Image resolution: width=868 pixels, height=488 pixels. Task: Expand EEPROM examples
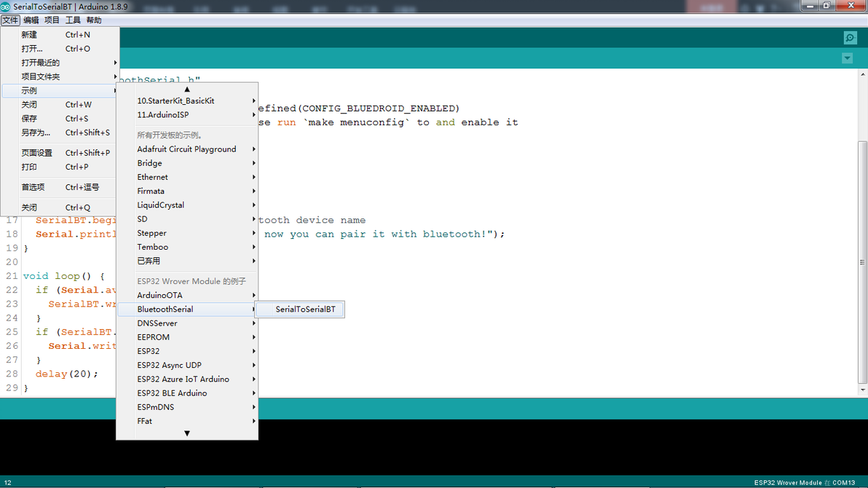187,337
